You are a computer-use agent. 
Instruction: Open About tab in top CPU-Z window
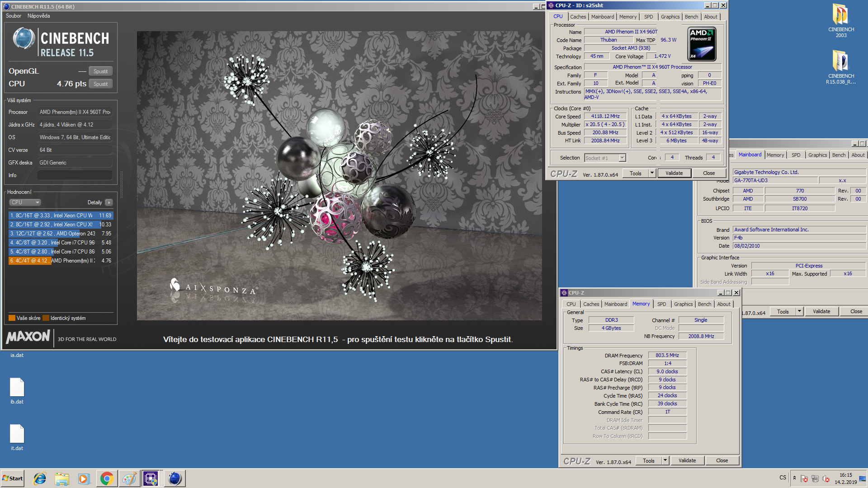pyautogui.click(x=710, y=17)
